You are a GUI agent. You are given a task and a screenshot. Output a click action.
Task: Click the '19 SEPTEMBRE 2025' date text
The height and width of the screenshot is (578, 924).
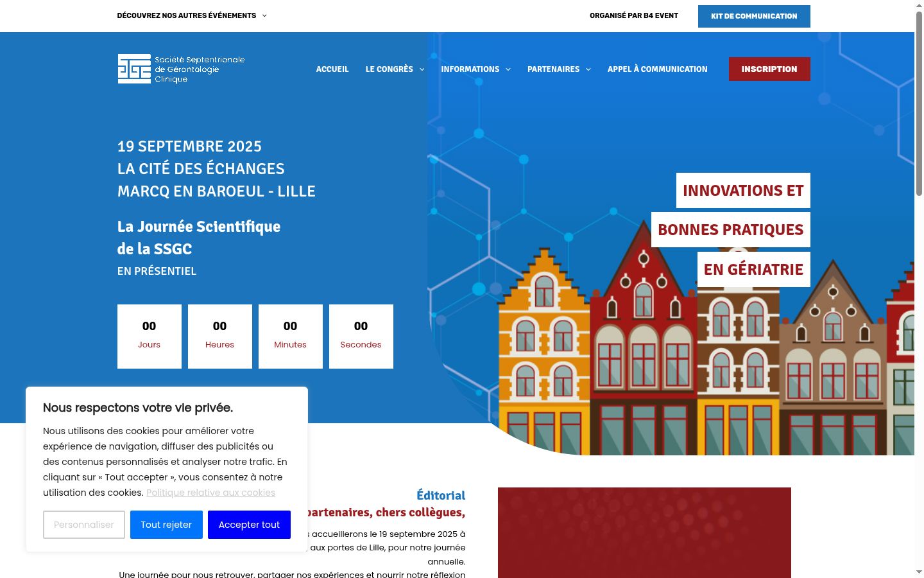coord(189,146)
